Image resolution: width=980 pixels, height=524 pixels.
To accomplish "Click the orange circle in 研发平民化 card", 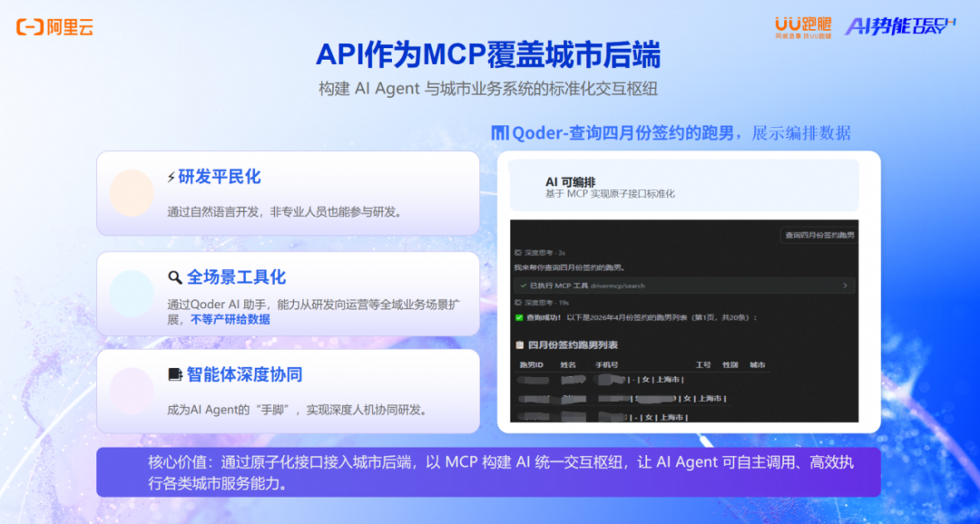I will 132,193.
